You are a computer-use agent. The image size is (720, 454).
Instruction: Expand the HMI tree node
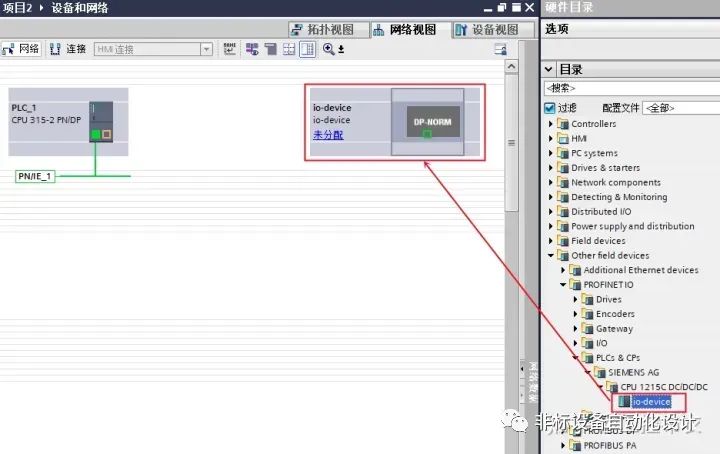click(x=551, y=139)
